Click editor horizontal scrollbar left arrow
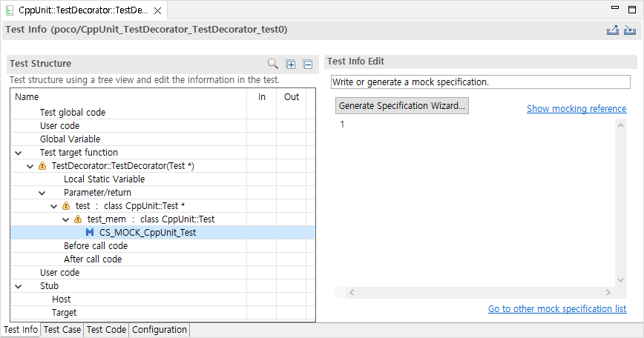644x338 pixels. tap(352, 293)
